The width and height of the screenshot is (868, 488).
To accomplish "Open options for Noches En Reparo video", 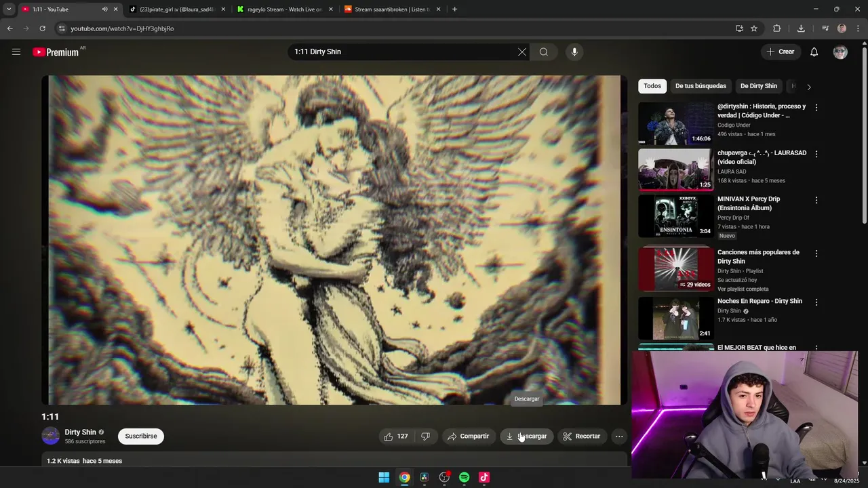I will (816, 302).
